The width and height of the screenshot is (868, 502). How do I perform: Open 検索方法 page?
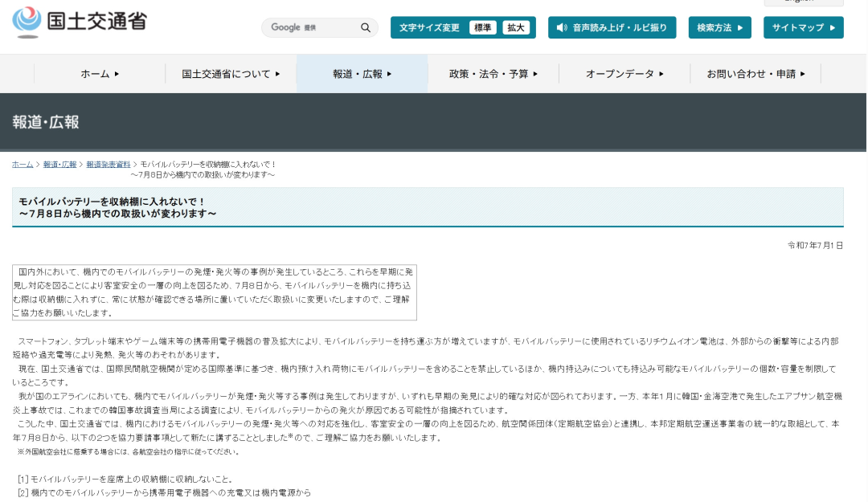(719, 27)
